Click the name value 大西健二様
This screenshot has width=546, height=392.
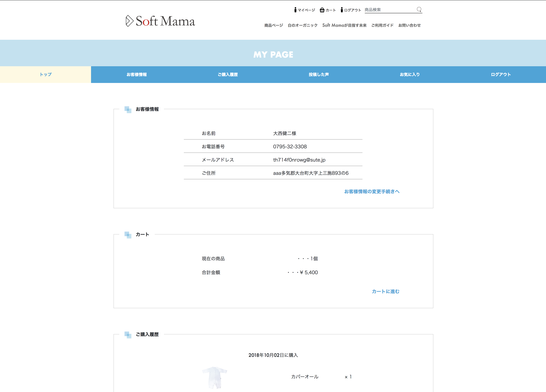[285, 133]
